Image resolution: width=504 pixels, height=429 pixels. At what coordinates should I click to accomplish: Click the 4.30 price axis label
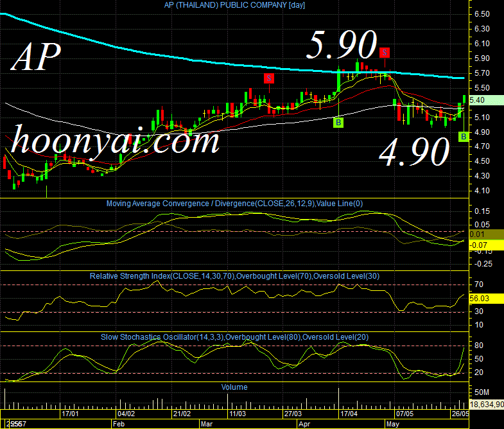482,176
